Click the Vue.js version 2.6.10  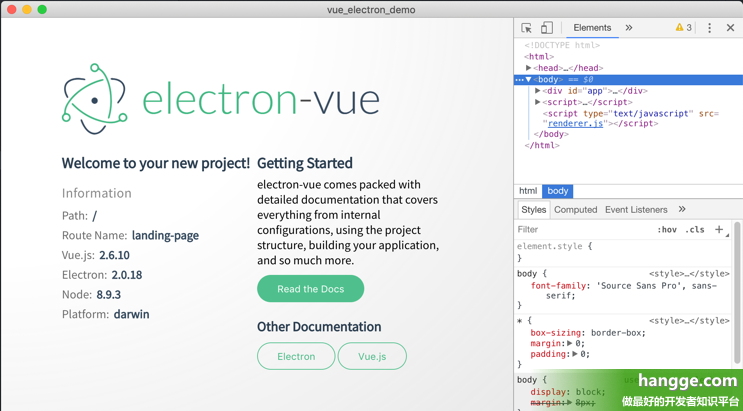pyautogui.click(x=114, y=255)
